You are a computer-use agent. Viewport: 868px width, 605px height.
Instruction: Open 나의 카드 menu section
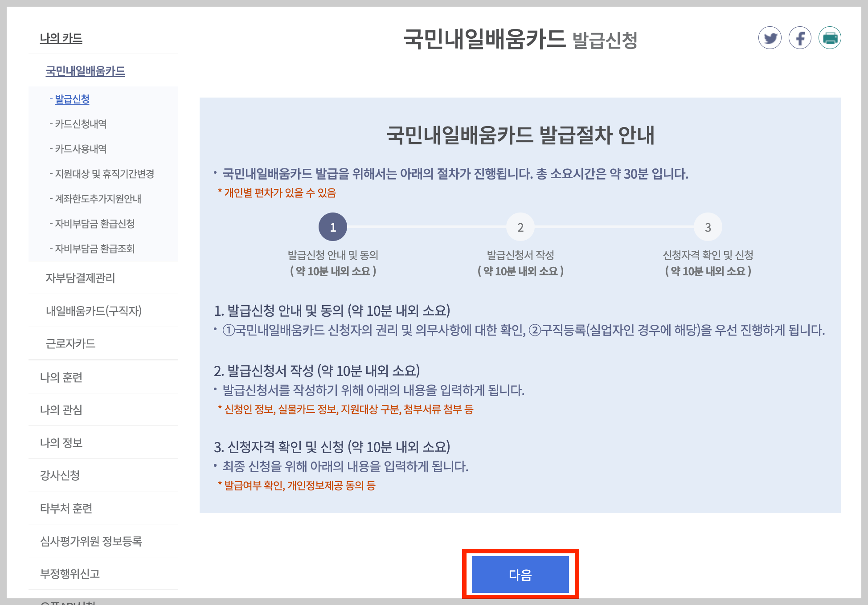61,38
